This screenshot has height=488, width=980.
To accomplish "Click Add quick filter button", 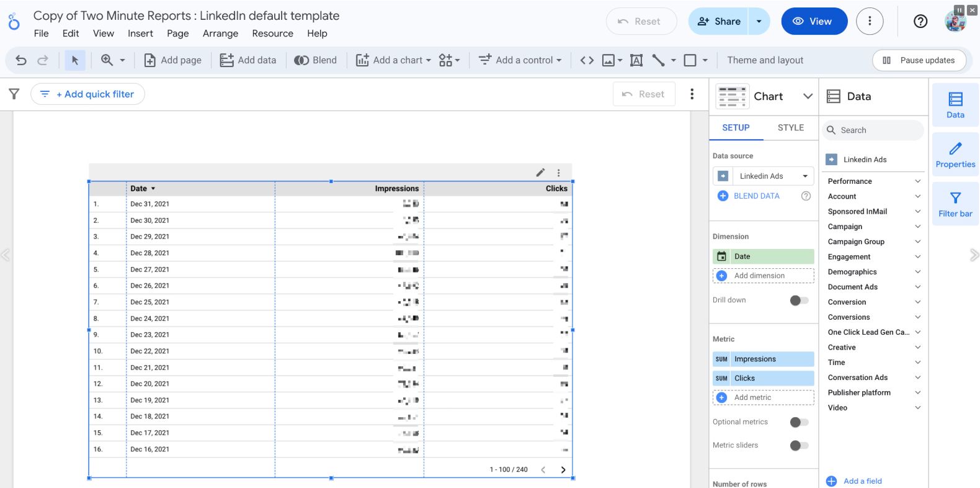I will pyautogui.click(x=87, y=94).
